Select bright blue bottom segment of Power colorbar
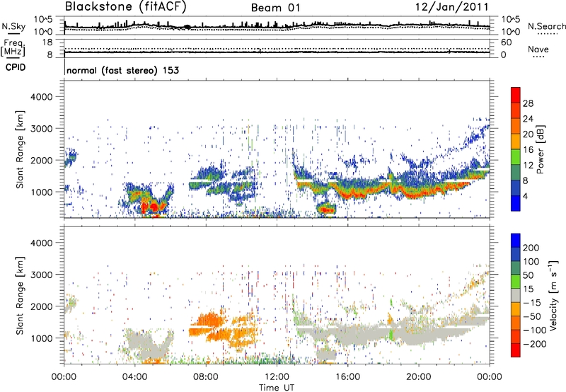The image size is (566, 392). click(516, 203)
